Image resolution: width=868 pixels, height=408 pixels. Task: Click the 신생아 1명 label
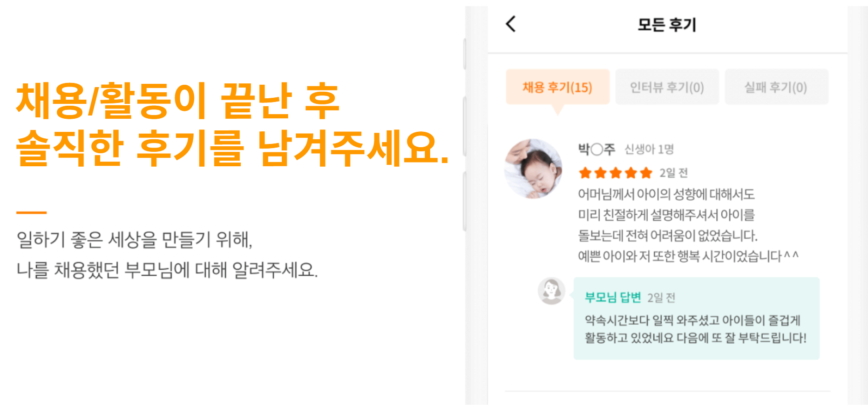point(649,149)
